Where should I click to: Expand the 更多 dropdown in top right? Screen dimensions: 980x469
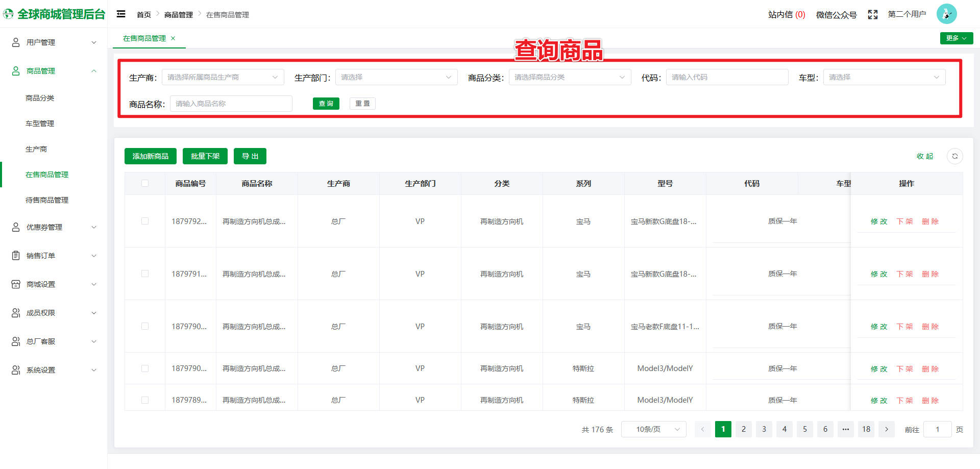coord(956,38)
